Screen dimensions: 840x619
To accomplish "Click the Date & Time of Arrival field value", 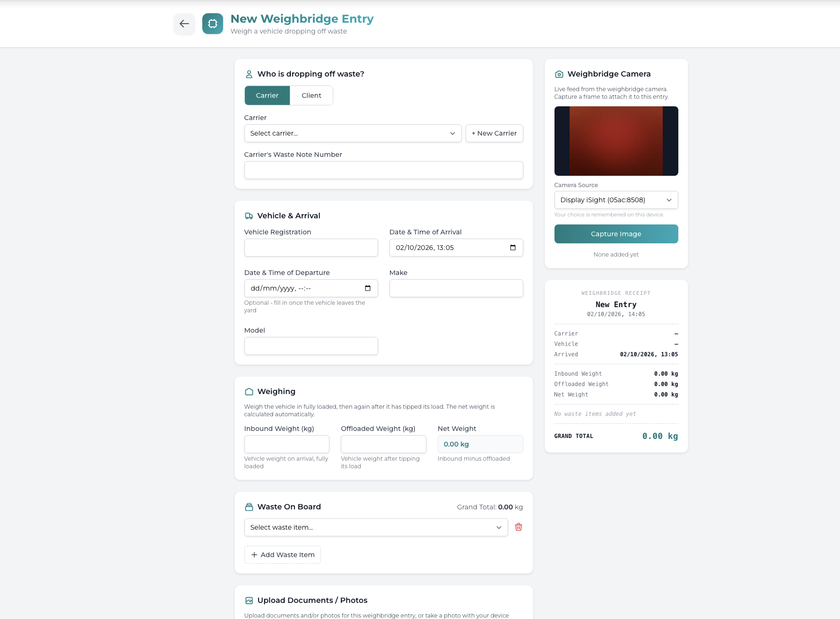I will click(x=424, y=248).
